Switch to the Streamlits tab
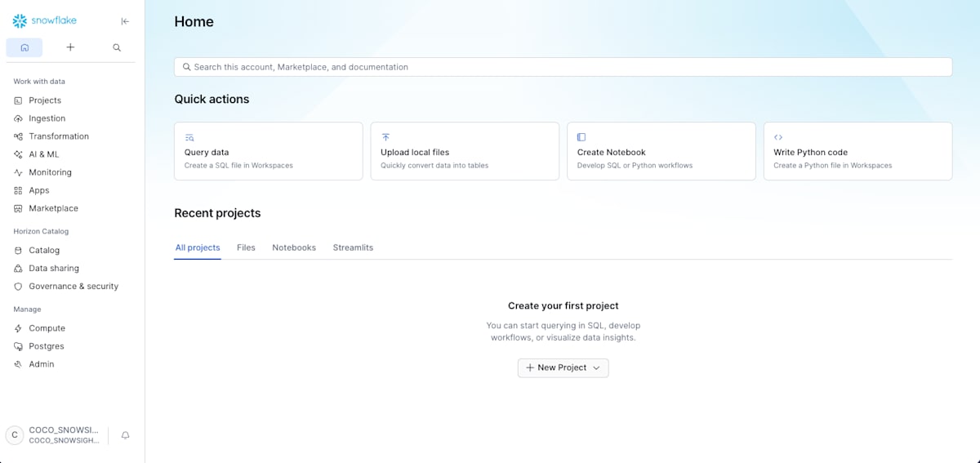Screen dimensions: 980x463 pos(353,247)
